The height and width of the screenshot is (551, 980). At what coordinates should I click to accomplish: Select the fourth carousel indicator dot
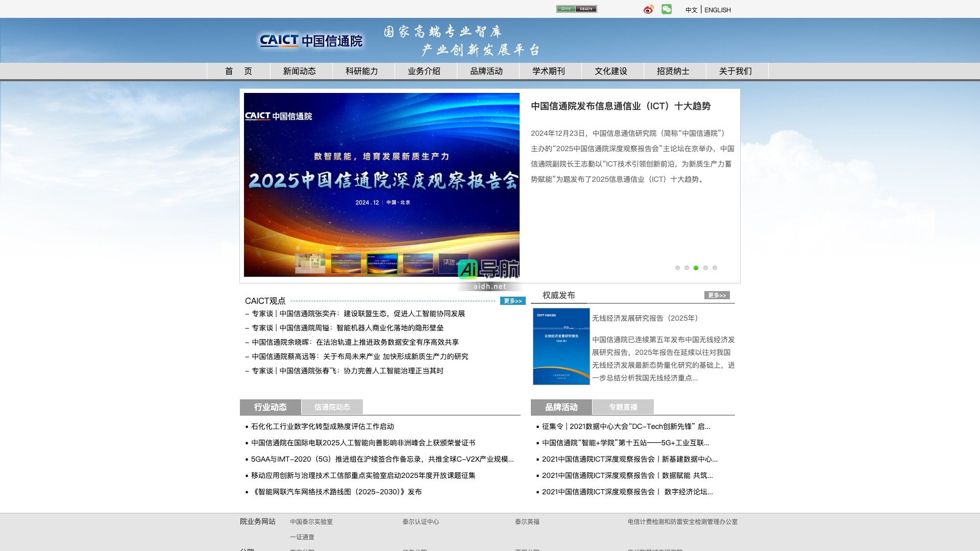706,268
